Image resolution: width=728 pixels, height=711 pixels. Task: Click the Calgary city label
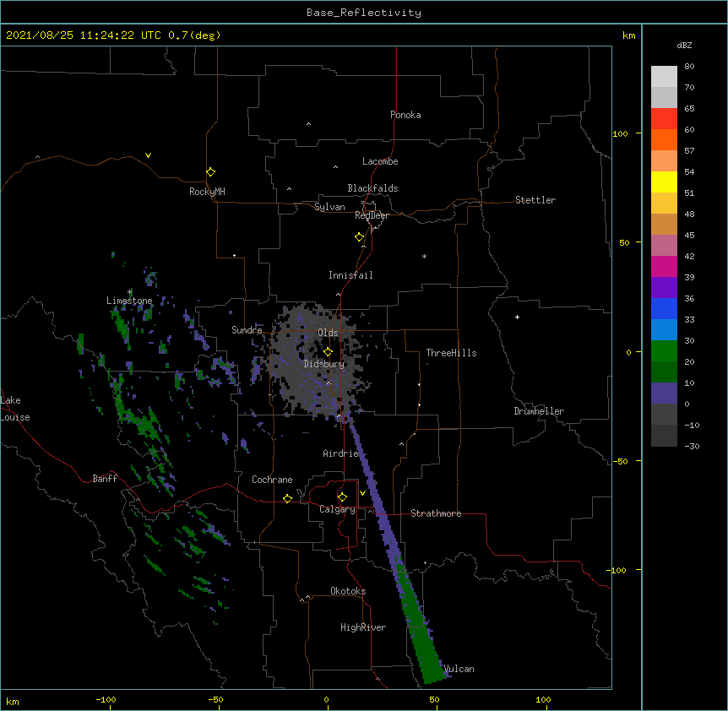point(337,509)
